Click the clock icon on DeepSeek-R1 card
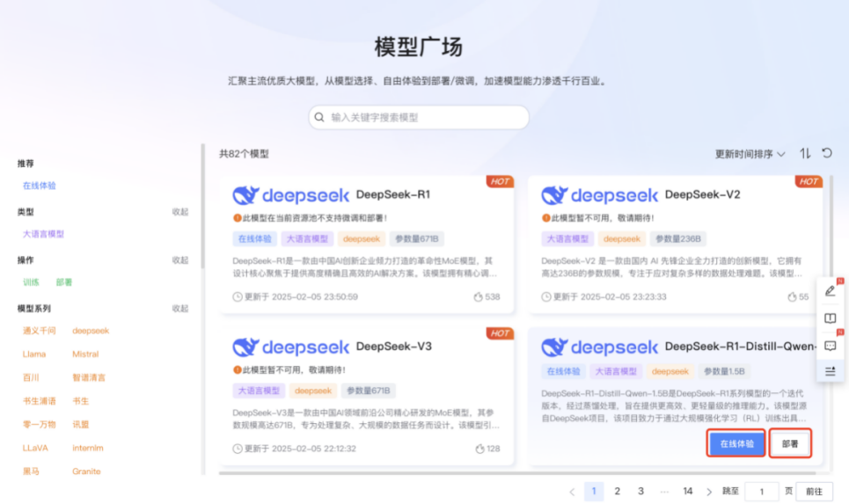Screen dimensions: 849x504 pos(238,296)
